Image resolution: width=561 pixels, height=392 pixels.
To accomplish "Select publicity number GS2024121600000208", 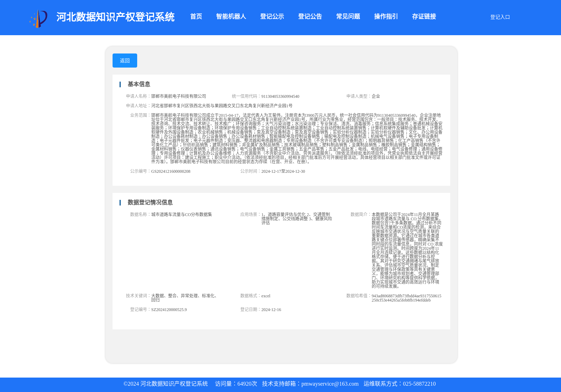I will (171, 171).
